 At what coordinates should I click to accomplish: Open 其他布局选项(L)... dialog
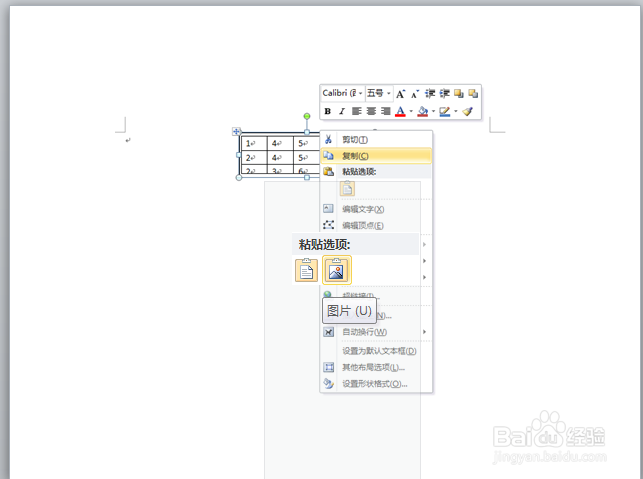(x=374, y=367)
